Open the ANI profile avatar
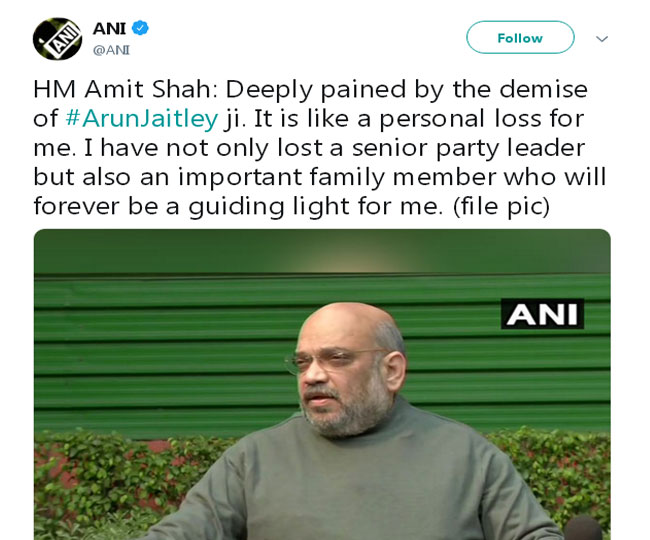650x540 pixels. (x=57, y=39)
